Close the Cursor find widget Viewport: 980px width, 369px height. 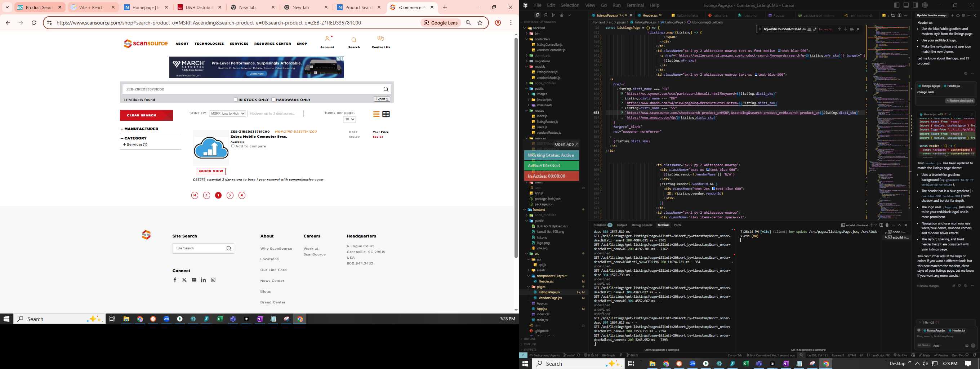click(858, 29)
